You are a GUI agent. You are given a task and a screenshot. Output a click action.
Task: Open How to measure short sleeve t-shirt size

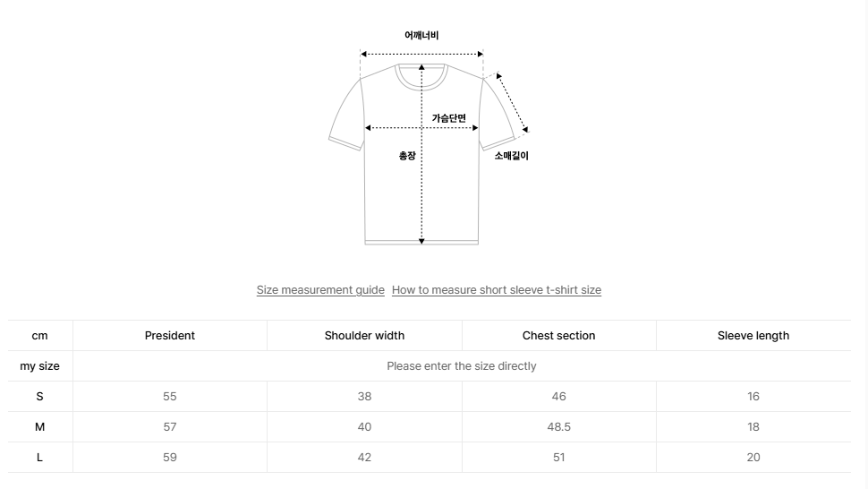coord(497,289)
